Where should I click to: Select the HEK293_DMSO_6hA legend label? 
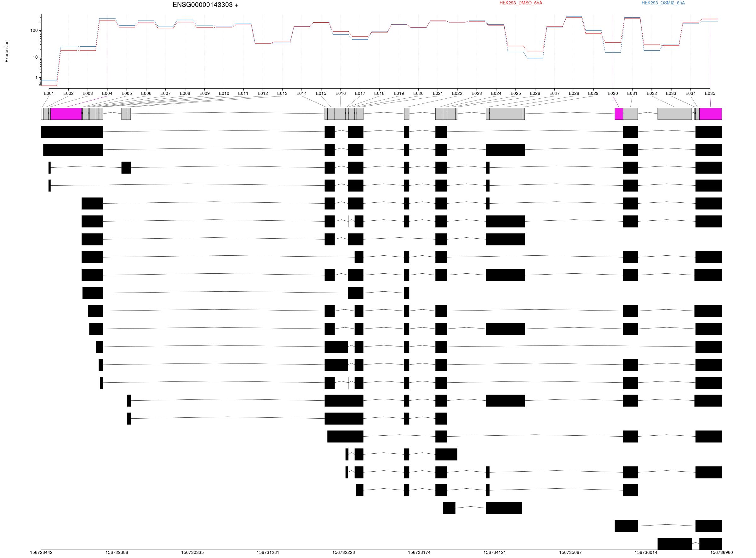pyautogui.click(x=521, y=3)
